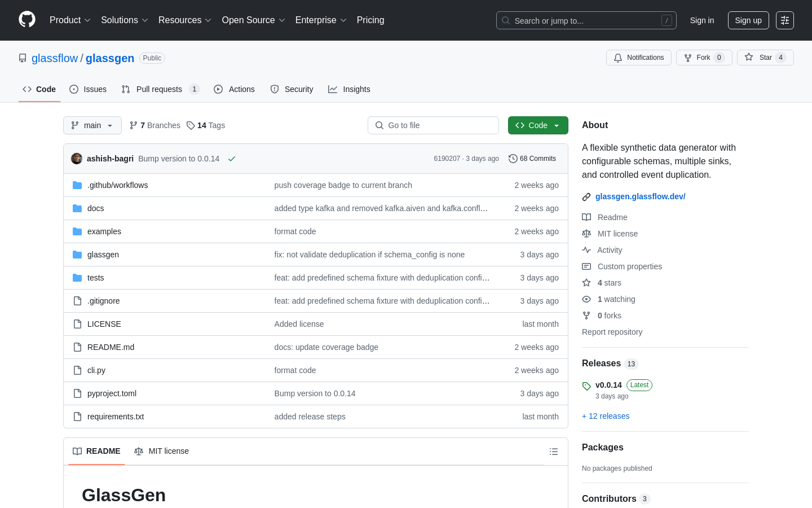View the 7 Branches link
Screen dimensions: 812x508
pos(155,125)
